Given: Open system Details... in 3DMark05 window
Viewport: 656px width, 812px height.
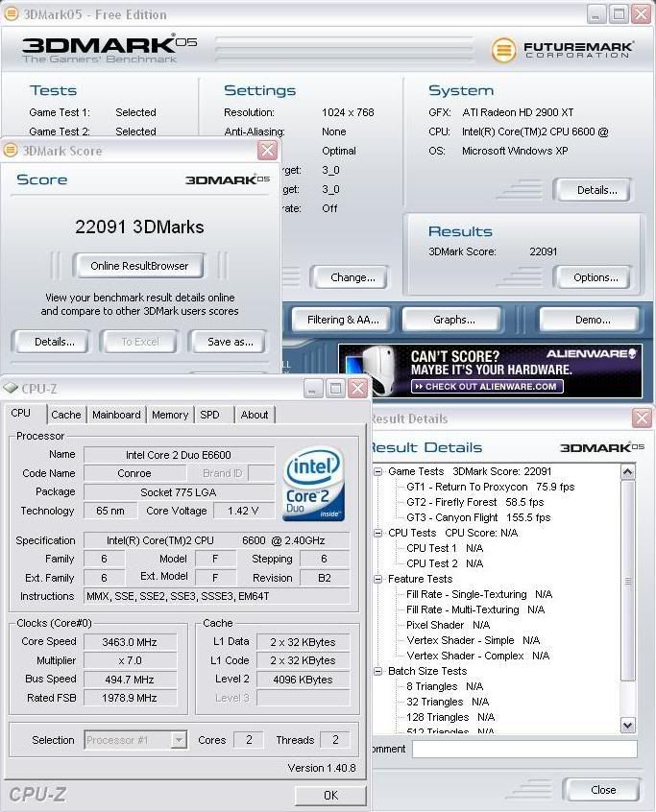Looking at the screenshot, I should [593, 190].
